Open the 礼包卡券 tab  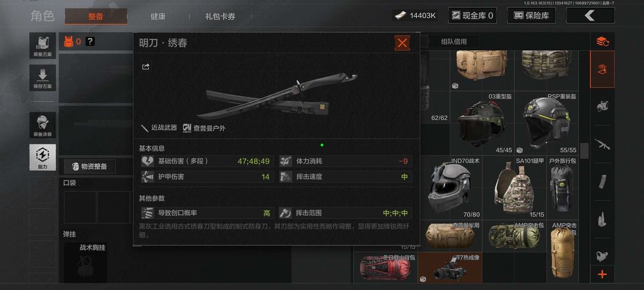[x=220, y=17]
